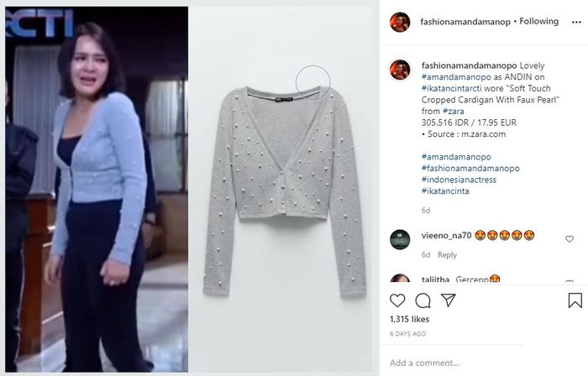
Task: View the list of 1,315 likes
Action: pos(409,319)
